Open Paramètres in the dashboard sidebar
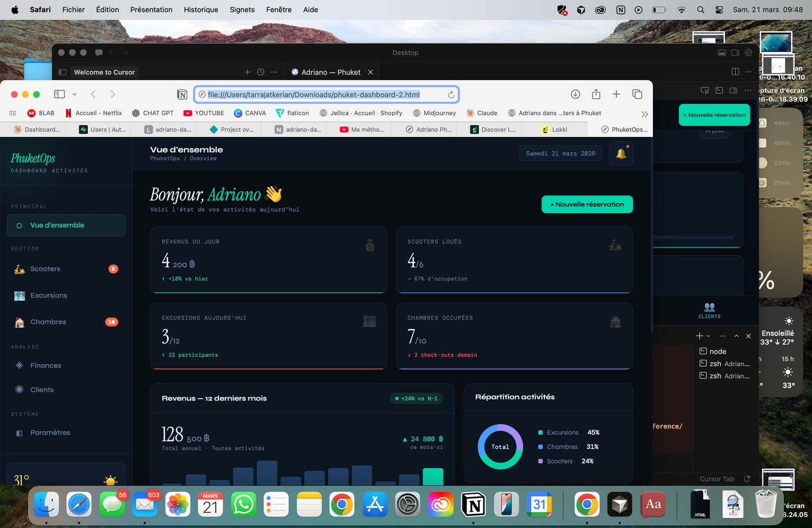 coord(66,433)
